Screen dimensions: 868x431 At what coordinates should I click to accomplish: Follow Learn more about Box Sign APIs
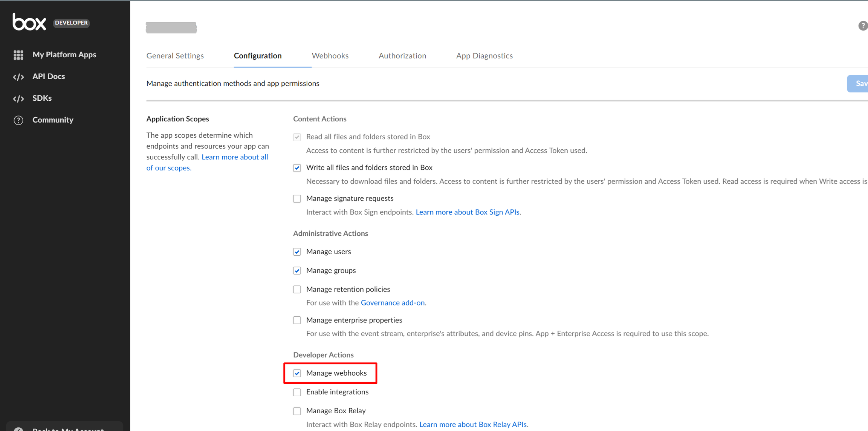click(x=467, y=212)
